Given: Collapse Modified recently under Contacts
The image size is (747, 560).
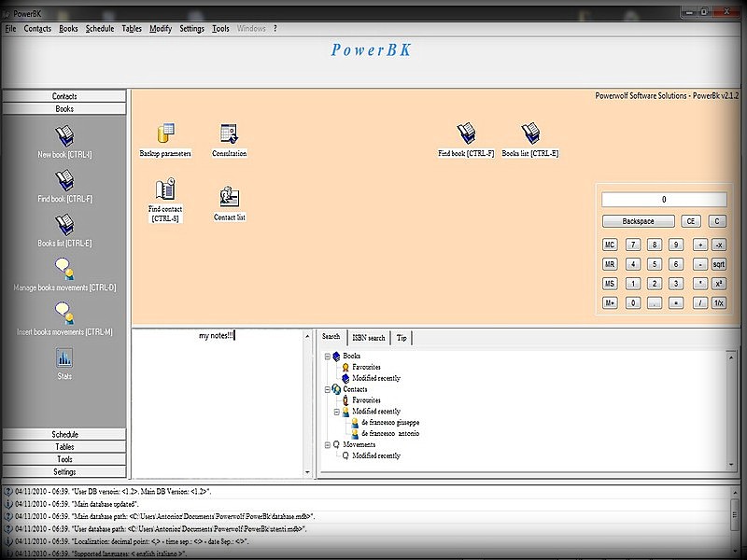Looking at the screenshot, I should pyautogui.click(x=336, y=412).
